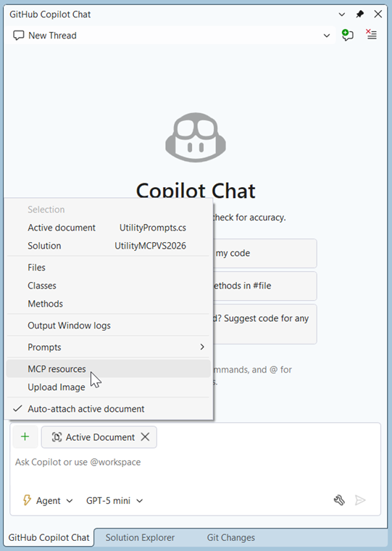Screen dimensions: 392x551
Task: Switch to the Solution Explorer tab
Action: pos(140,538)
